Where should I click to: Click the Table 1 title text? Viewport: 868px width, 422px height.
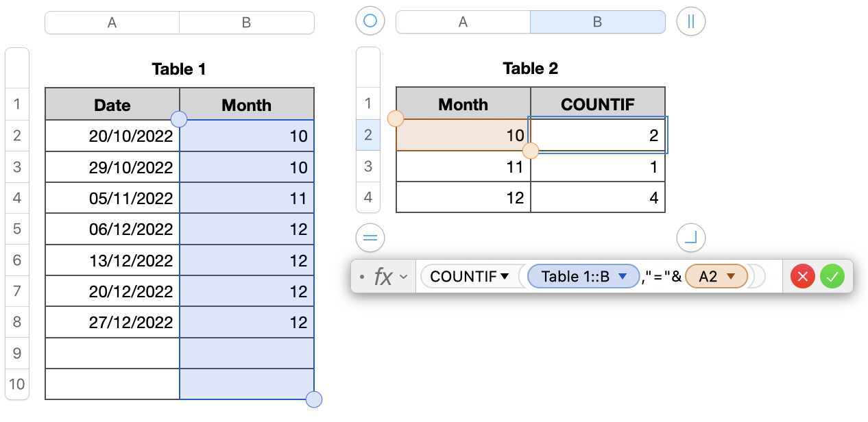(x=179, y=69)
